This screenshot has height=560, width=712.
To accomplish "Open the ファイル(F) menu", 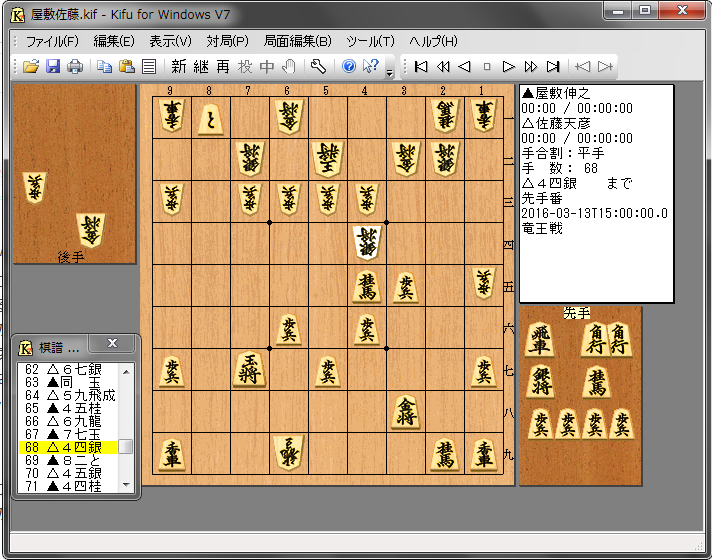I will (x=52, y=41).
